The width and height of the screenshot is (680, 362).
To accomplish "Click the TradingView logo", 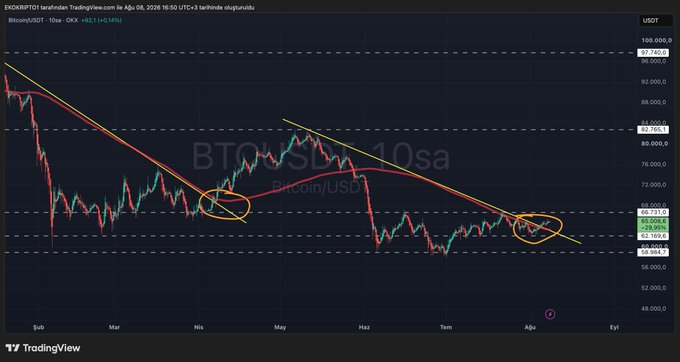I will [43, 348].
